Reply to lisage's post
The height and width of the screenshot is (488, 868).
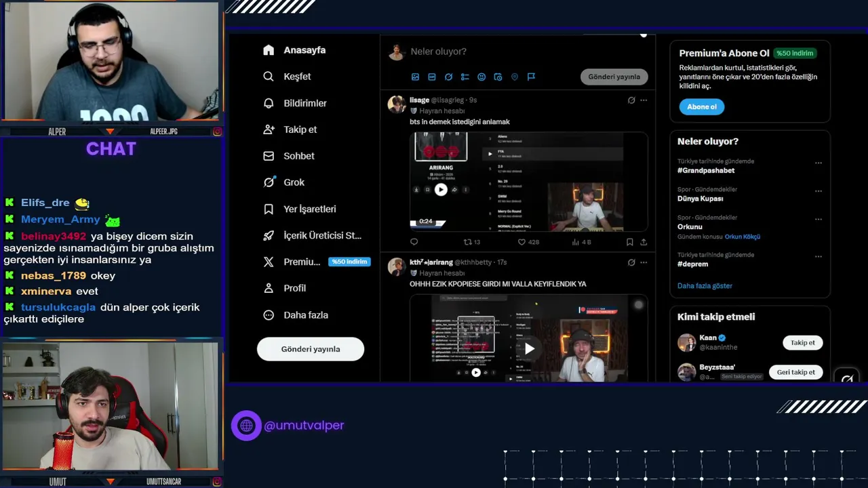pyautogui.click(x=414, y=242)
